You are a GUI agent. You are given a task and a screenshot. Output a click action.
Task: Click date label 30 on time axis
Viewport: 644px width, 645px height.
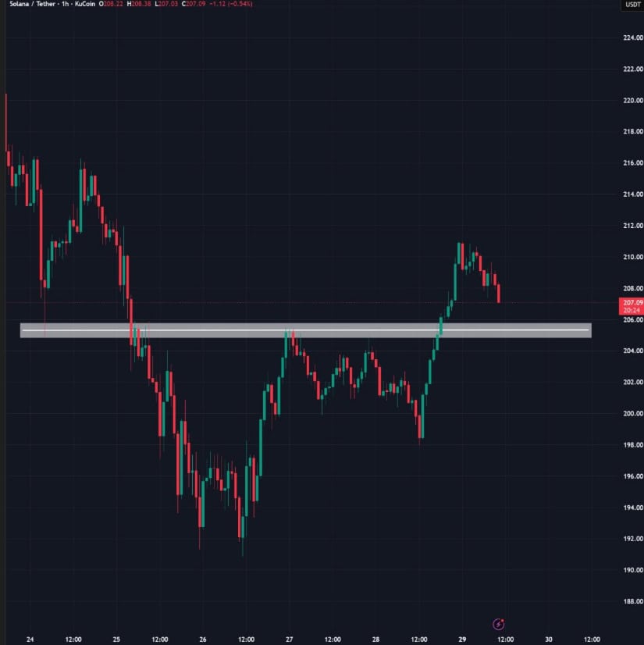click(549, 636)
